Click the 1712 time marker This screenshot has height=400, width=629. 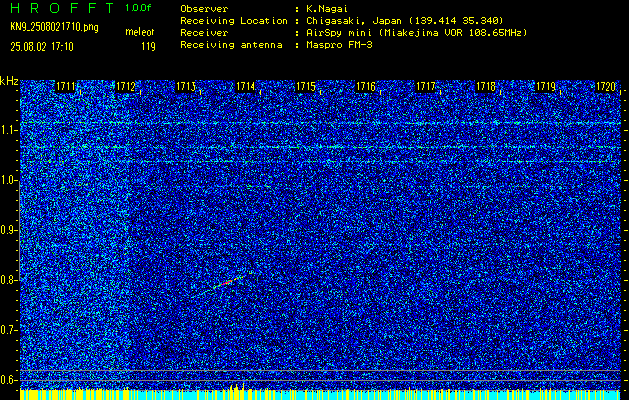(x=126, y=86)
